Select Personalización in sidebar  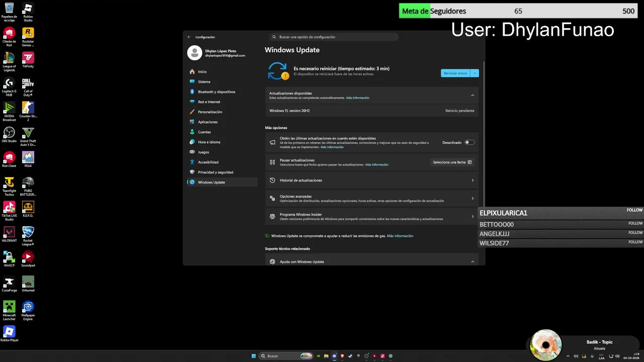(x=222, y=112)
